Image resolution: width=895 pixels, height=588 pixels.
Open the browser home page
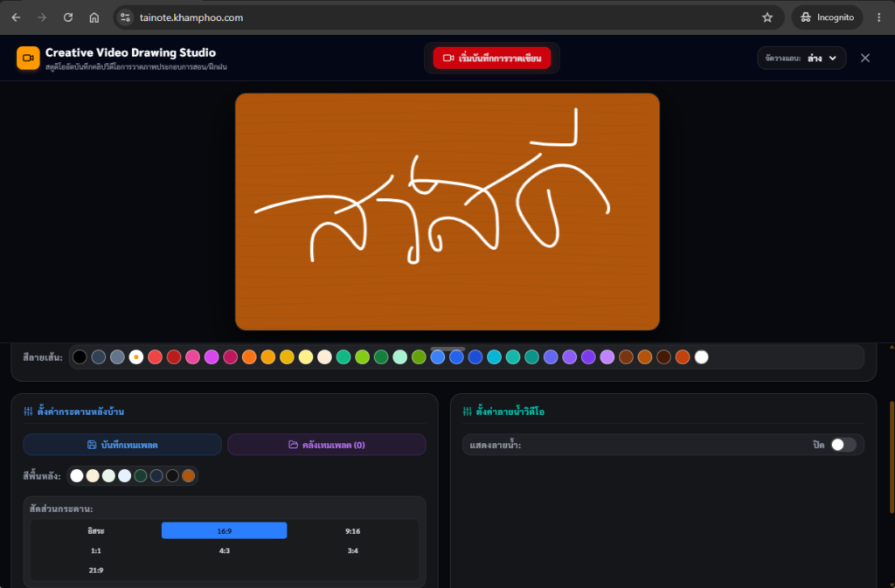point(94,17)
